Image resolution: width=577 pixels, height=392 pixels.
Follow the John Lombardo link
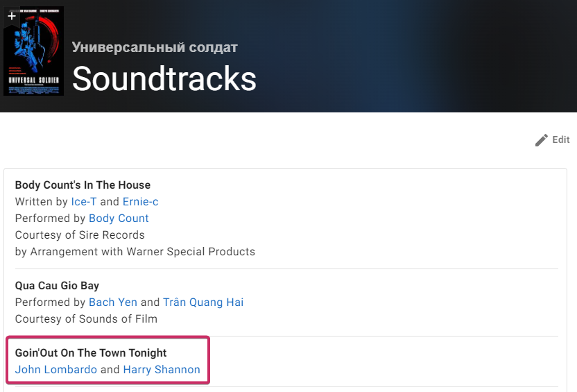pyautogui.click(x=56, y=370)
